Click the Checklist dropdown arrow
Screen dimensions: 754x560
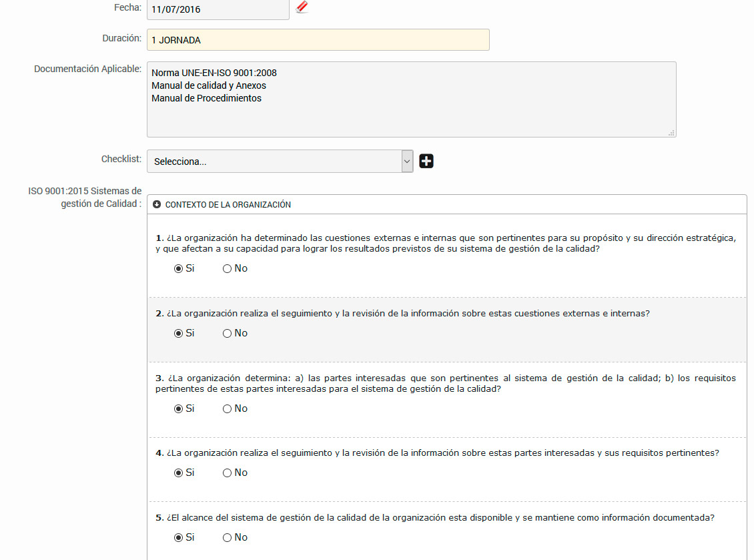[407, 161]
